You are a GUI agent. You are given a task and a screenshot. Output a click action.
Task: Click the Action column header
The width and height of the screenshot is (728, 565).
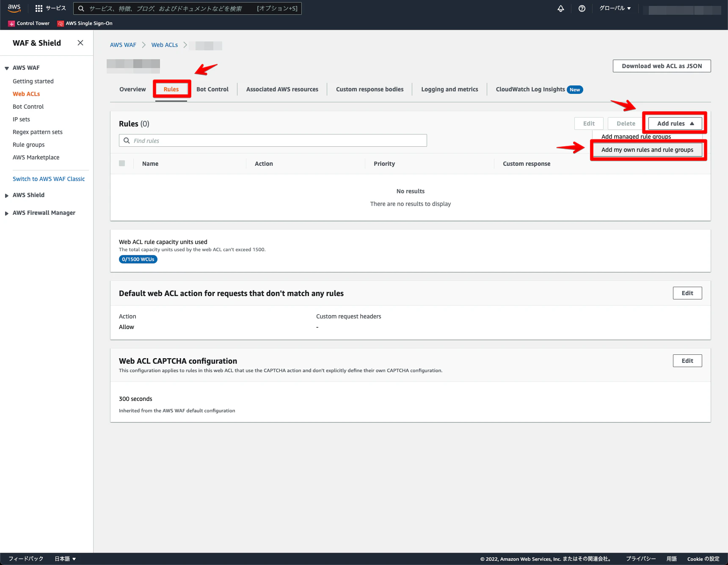tap(264, 164)
